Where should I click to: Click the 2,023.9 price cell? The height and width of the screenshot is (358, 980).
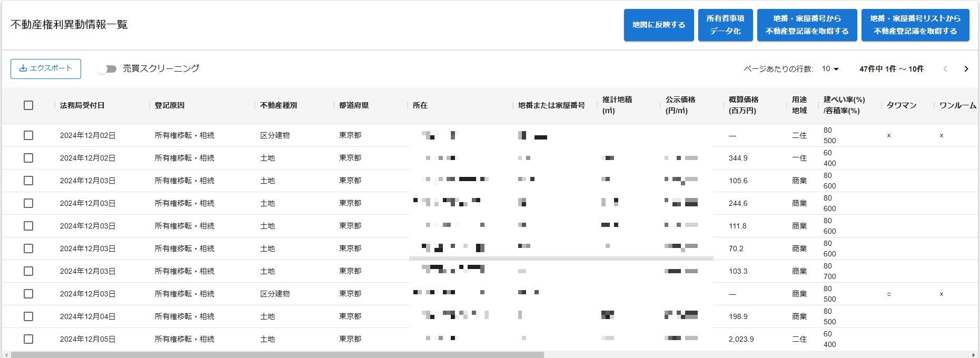point(741,339)
